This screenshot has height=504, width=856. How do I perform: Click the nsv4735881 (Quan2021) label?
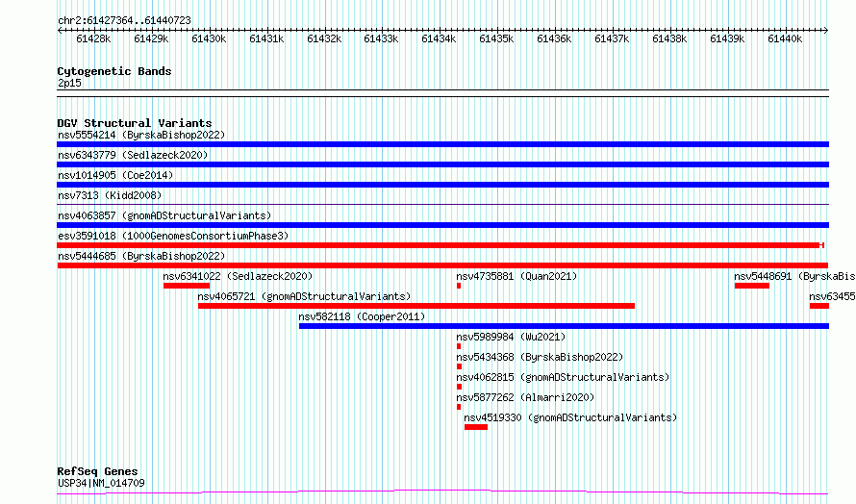pyautogui.click(x=516, y=276)
